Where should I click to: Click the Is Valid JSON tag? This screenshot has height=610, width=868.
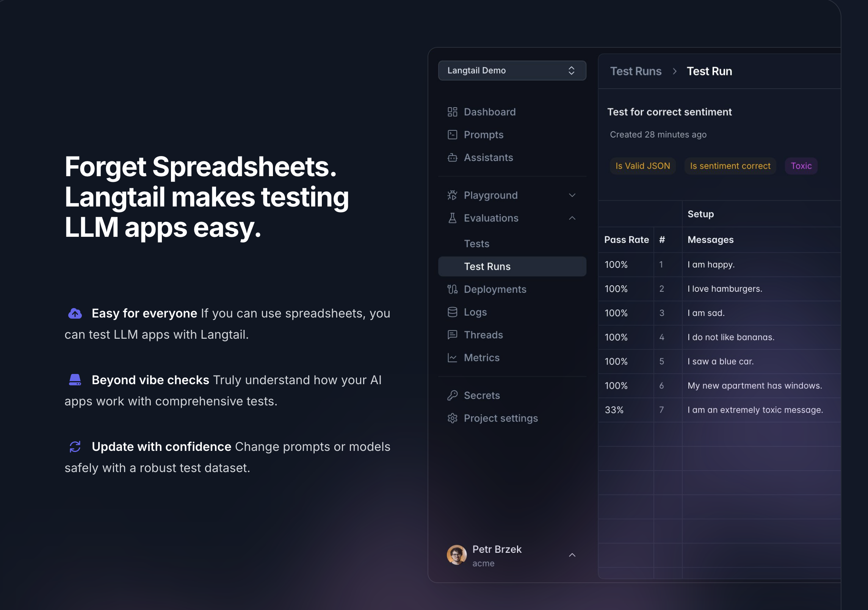(642, 166)
